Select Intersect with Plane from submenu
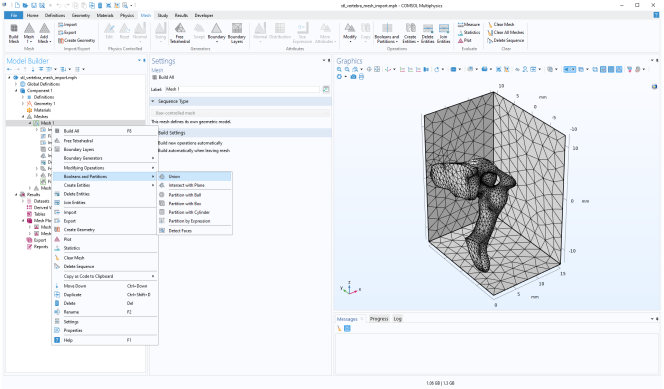The image size is (664, 389). click(195, 185)
